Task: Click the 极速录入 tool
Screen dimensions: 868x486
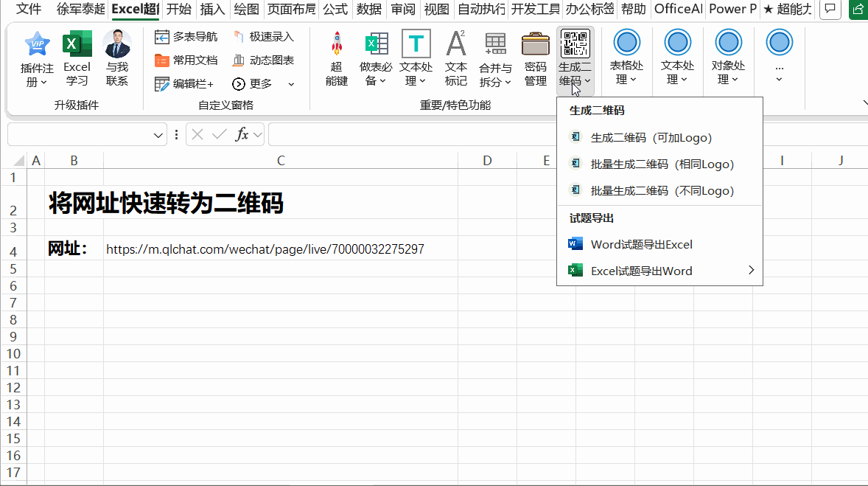Action: tap(264, 37)
